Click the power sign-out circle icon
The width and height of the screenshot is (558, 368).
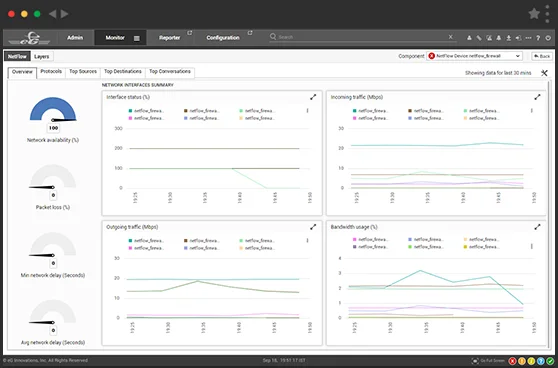point(548,38)
